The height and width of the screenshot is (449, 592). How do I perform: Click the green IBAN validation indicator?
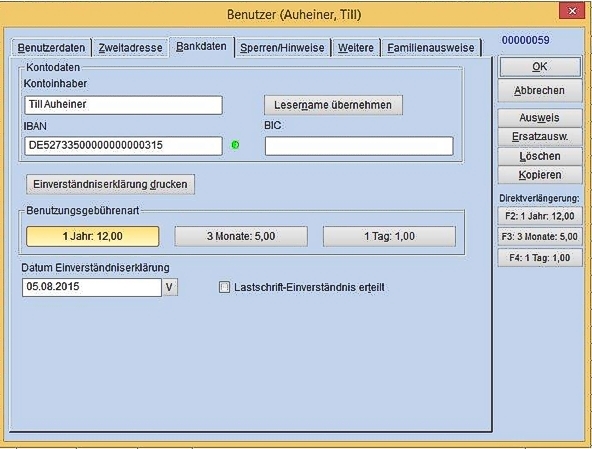pyautogui.click(x=235, y=145)
